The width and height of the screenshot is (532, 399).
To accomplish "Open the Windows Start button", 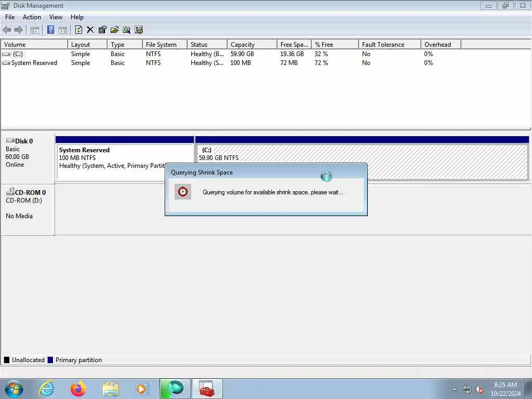I will click(x=14, y=389).
